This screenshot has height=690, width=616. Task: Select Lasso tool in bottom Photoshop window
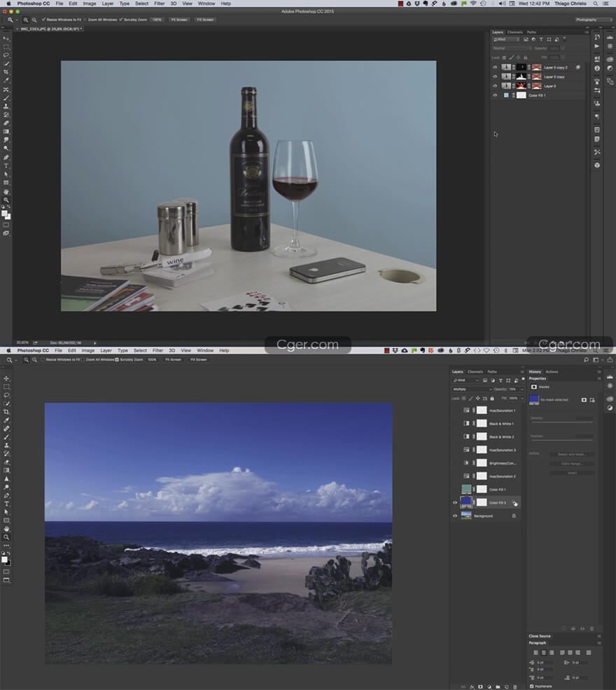6,395
